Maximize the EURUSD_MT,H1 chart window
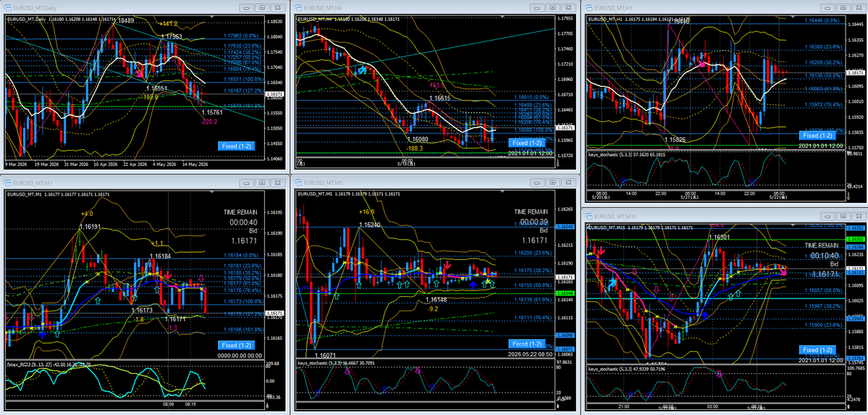 [843, 7]
